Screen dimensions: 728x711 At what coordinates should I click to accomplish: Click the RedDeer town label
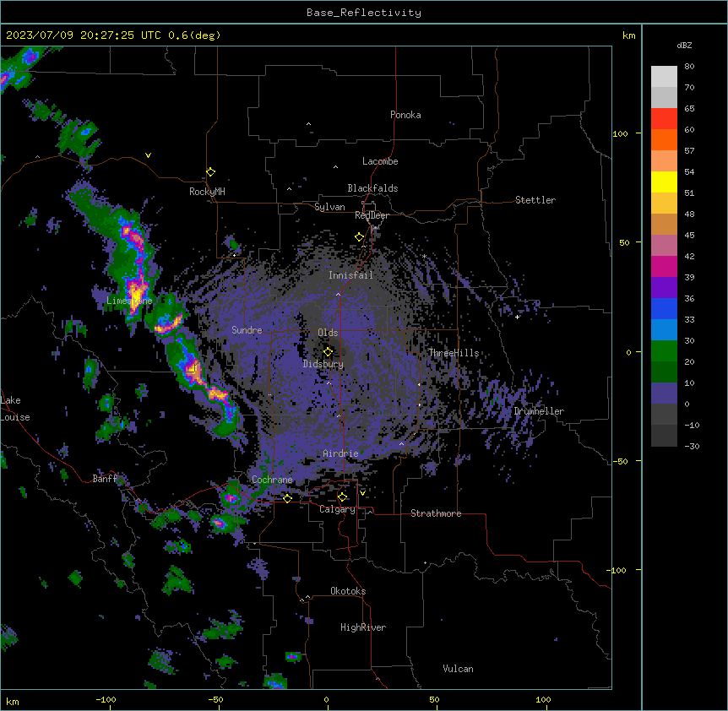(372, 215)
